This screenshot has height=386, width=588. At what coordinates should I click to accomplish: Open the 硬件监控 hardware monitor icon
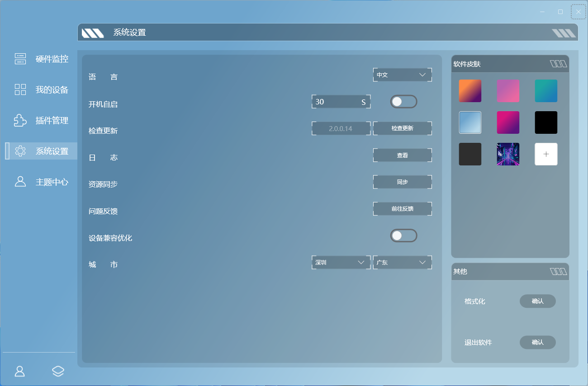pyautogui.click(x=20, y=59)
